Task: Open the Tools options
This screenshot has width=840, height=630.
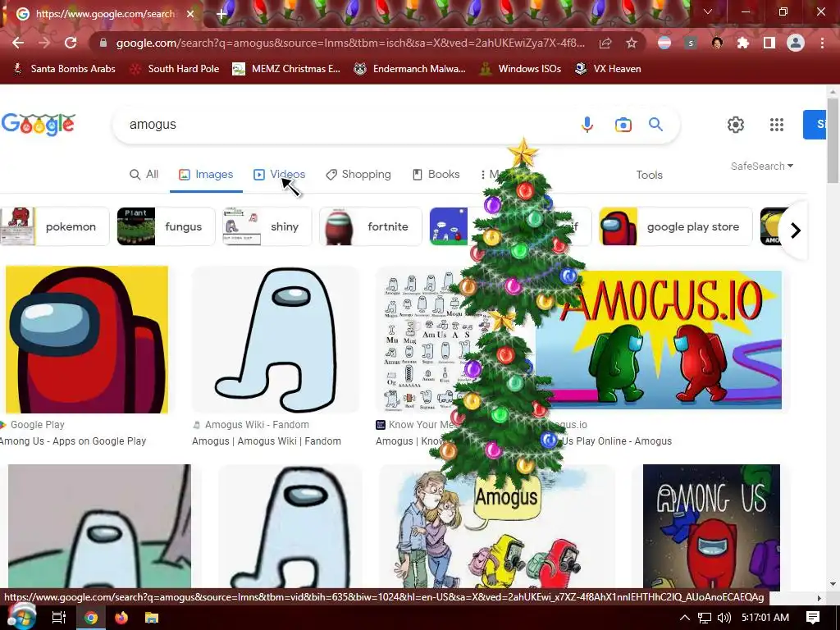Action: click(650, 175)
